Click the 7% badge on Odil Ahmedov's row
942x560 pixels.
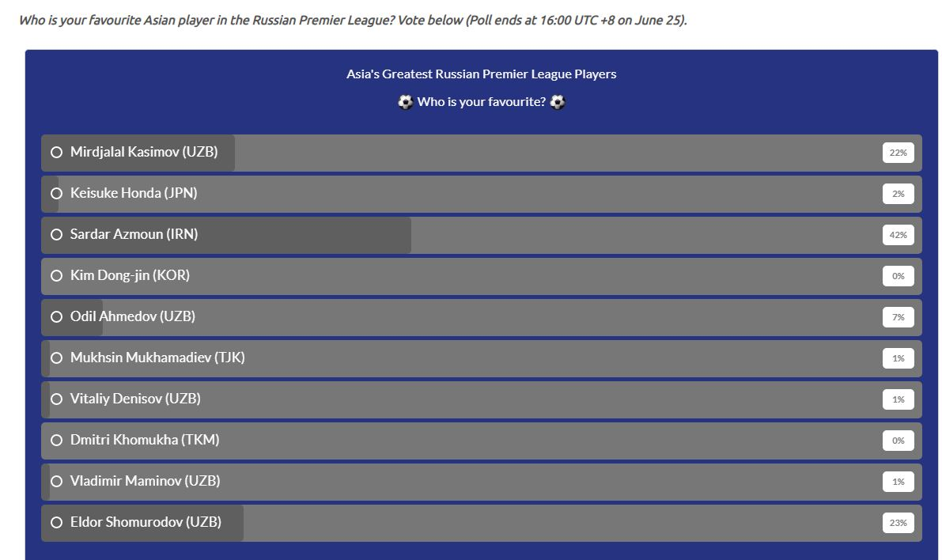[x=898, y=317]
